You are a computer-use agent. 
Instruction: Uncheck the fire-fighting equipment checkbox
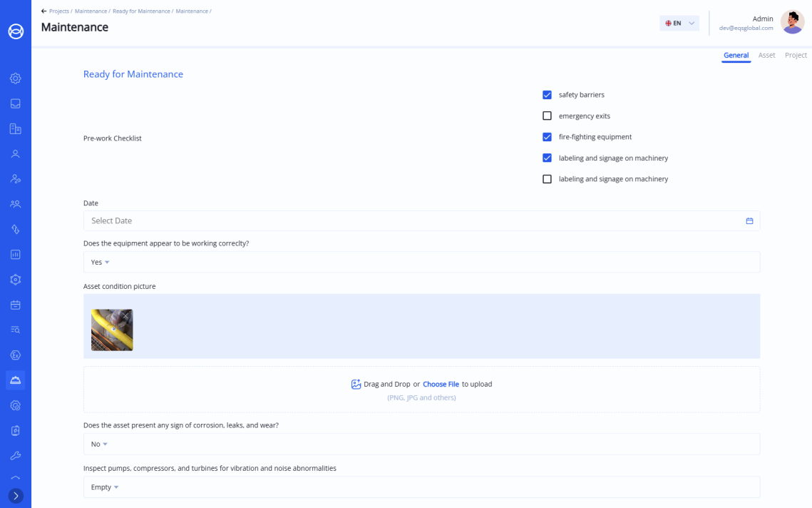click(x=547, y=137)
